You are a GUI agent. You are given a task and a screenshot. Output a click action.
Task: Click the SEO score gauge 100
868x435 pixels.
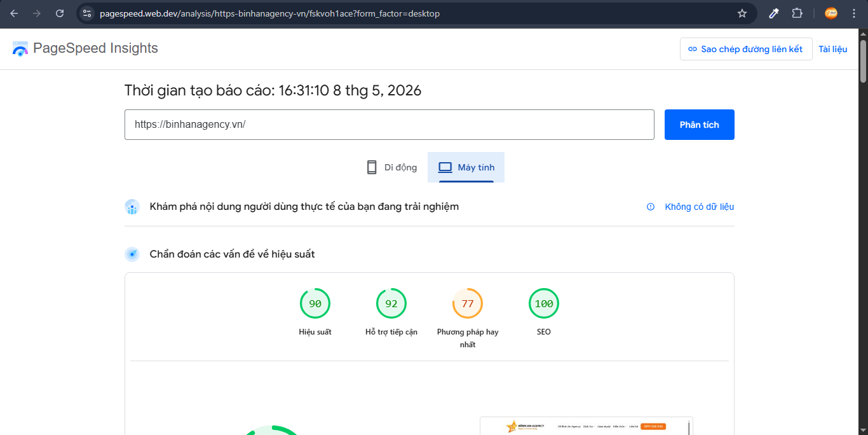click(544, 304)
